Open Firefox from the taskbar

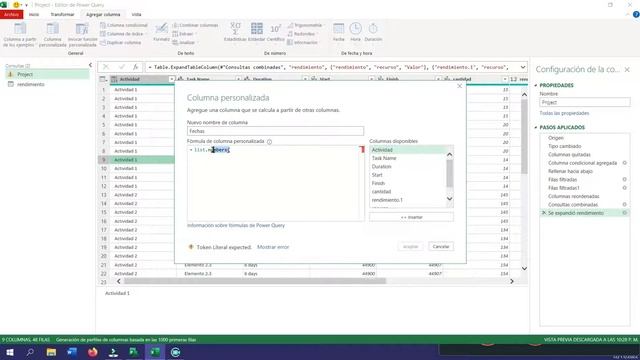[x=93, y=352]
